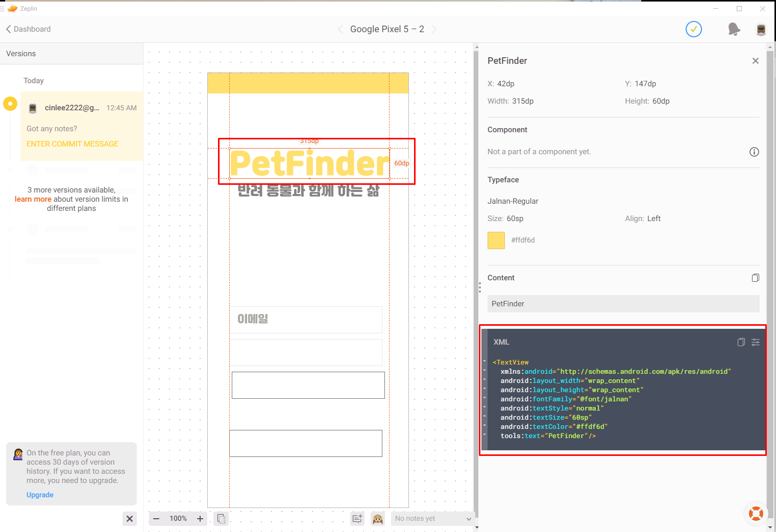The image size is (776, 532).
Task: Zoom out with the minus button
Action: pos(156,519)
